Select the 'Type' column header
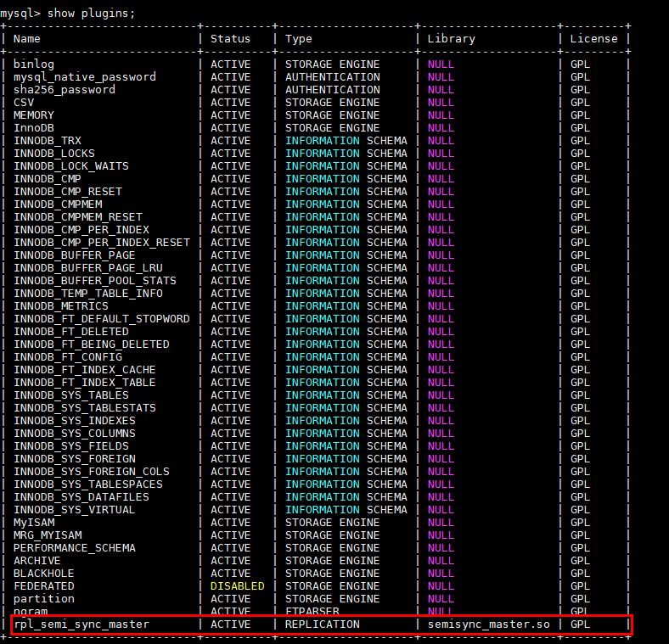 (x=299, y=39)
